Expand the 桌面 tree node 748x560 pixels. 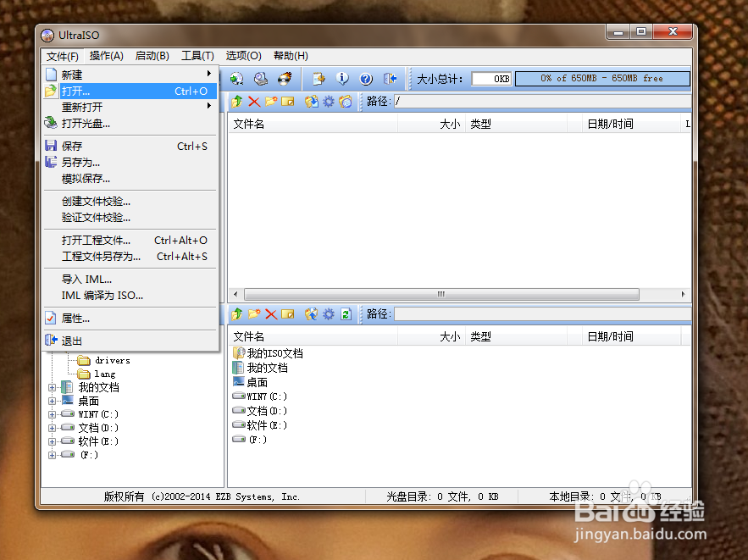(x=52, y=401)
